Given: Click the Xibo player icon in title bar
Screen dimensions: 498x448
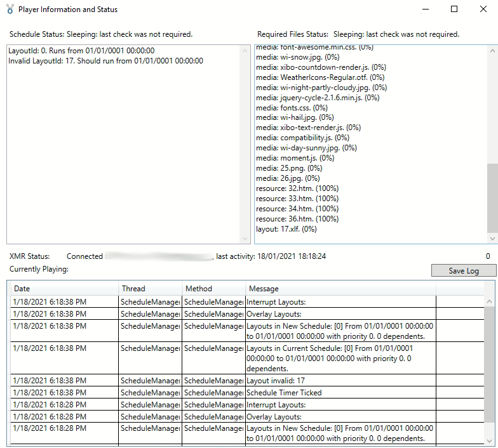Looking at the screenshot, I should pos(9,10).
